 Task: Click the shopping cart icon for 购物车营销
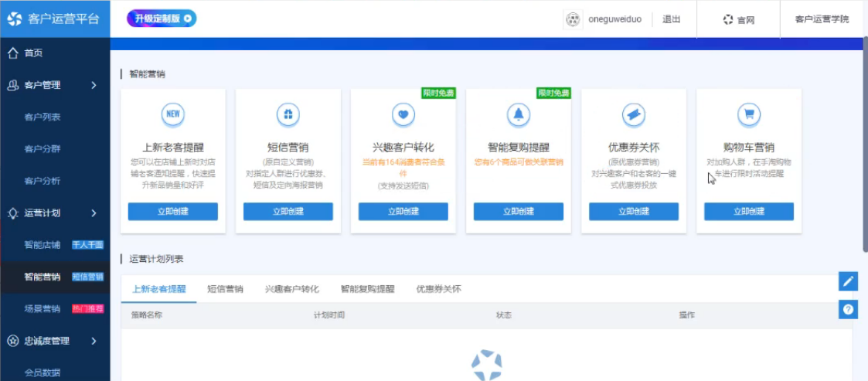click(x=748, y=114)
